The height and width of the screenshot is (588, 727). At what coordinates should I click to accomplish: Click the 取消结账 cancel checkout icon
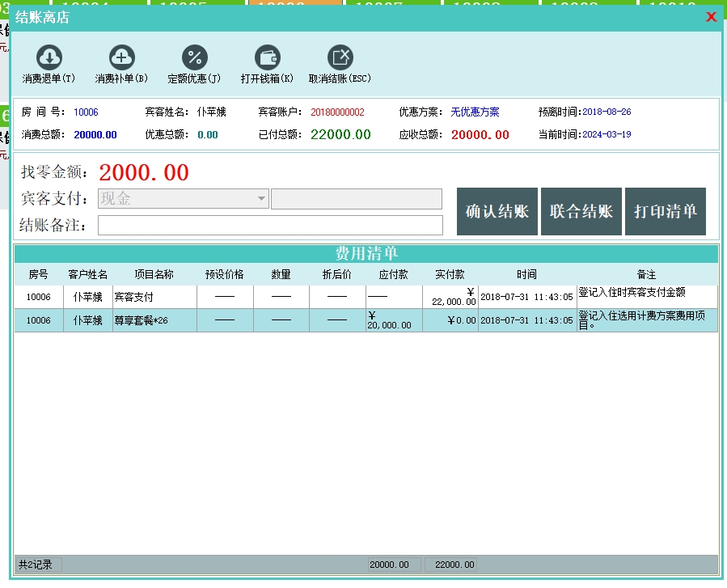click(340, 57)
